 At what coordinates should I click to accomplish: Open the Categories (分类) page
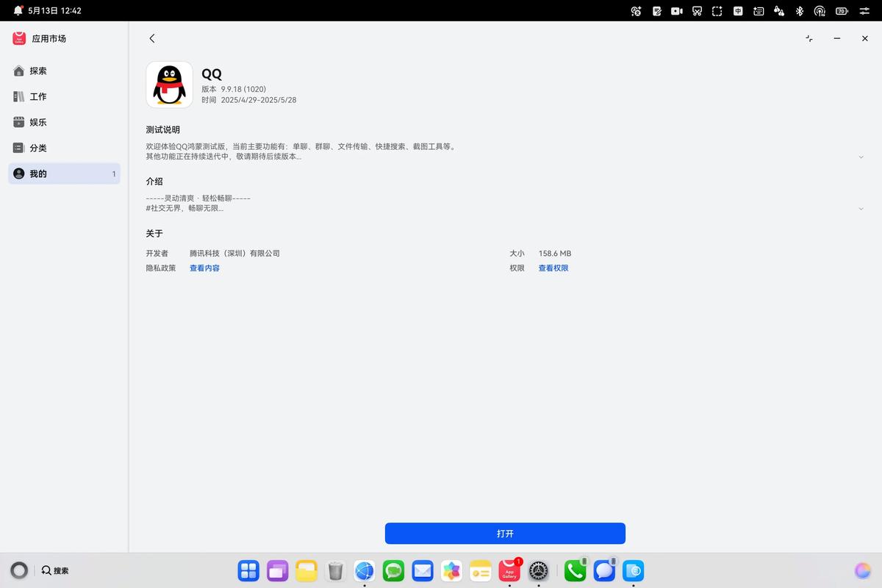click(38, 148)
